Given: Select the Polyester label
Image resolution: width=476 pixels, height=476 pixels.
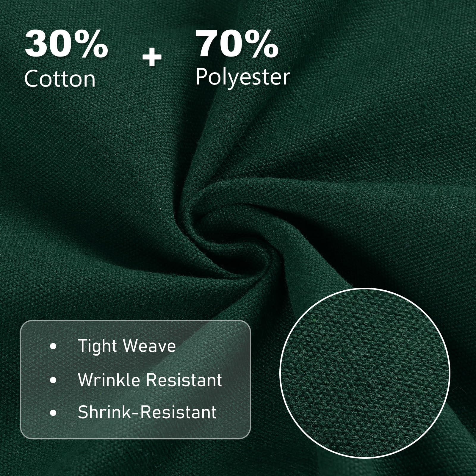Looking at the screenshot, I should click(242, 78).
